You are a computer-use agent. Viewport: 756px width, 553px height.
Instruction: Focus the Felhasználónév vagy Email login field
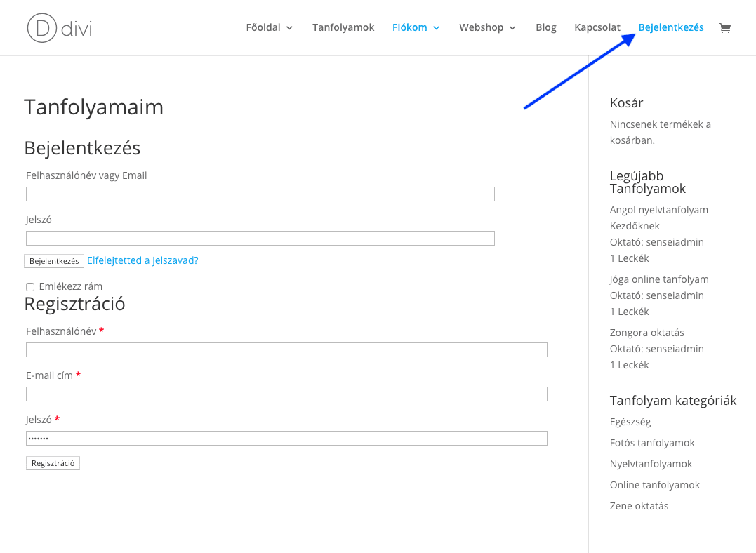260,194
